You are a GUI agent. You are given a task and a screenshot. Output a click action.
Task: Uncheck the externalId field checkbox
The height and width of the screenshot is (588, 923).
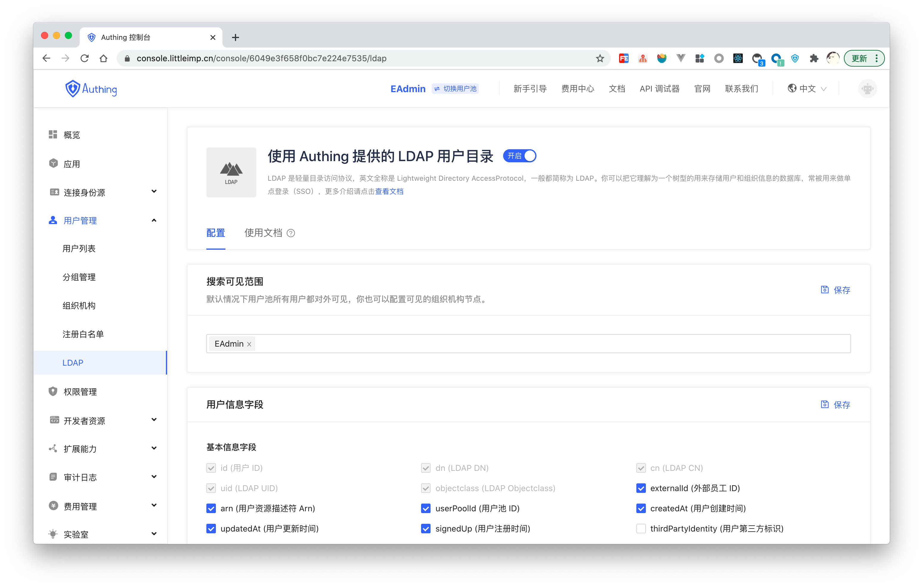pyautogui.click(x=641, y=488)
